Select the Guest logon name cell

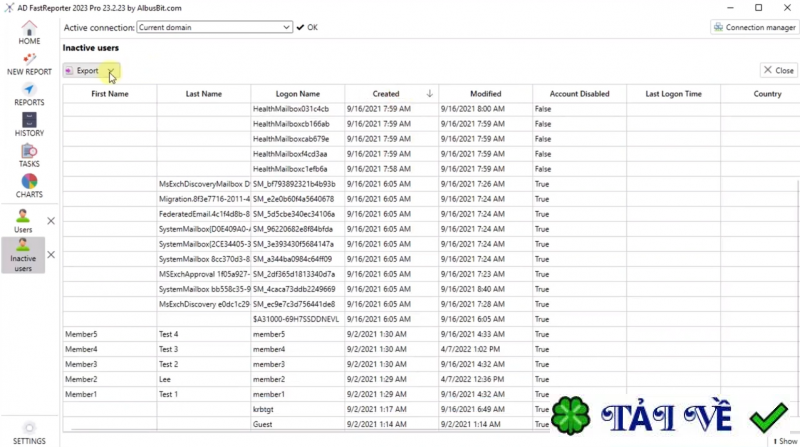297,424
